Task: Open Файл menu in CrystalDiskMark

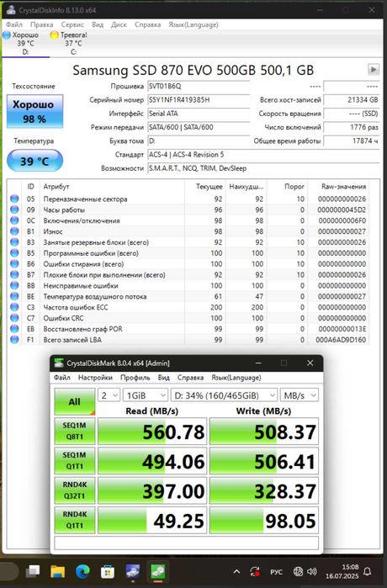Action: coord(62,378)
